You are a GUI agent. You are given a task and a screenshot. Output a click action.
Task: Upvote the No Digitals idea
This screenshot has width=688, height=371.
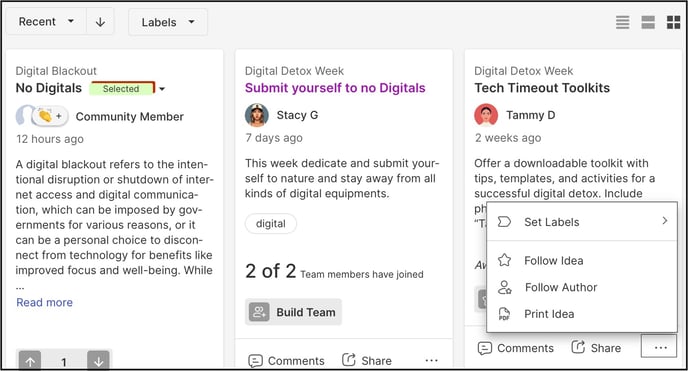[30, 361]
